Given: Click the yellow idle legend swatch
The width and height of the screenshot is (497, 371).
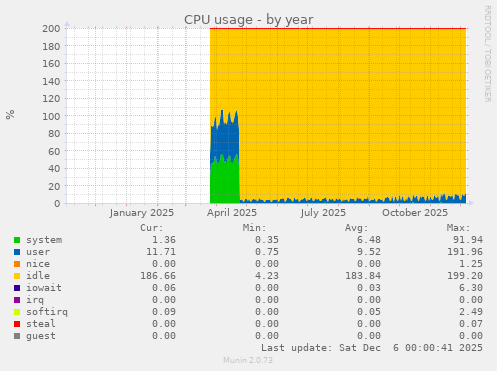Looking at the screenshot, I should point(17,276).
